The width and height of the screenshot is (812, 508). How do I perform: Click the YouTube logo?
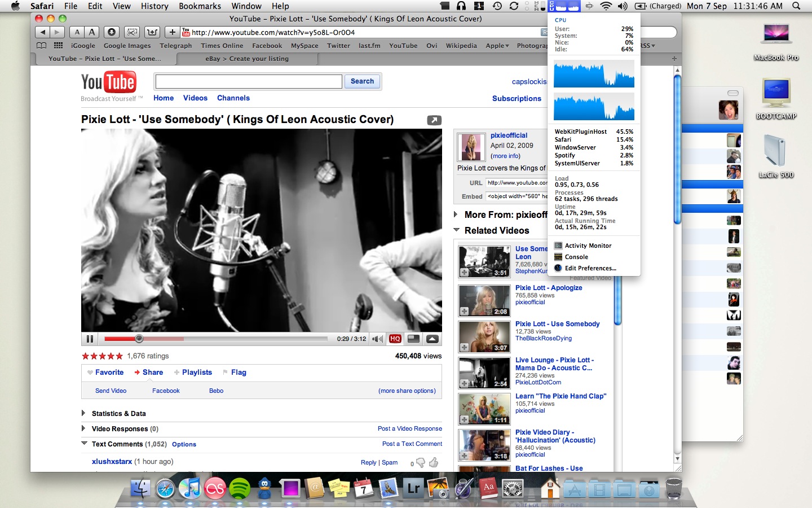(108, 82)
